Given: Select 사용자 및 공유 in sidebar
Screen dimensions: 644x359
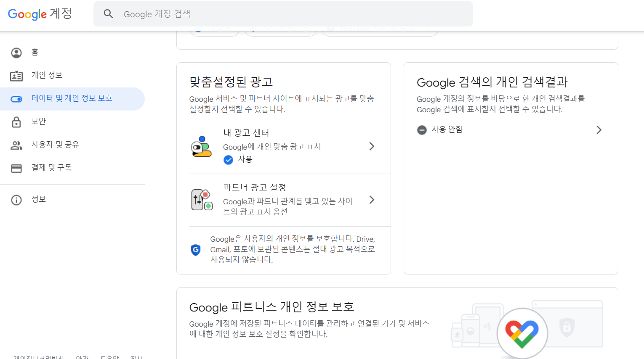Looking at the screenshot, I should coord(55,145).
